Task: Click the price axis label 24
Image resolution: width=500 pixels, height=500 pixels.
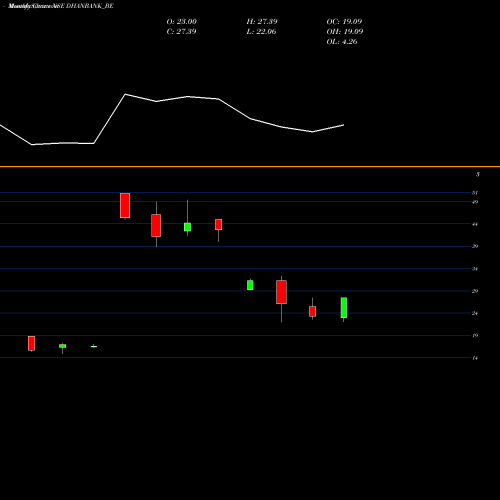Action: pos(475,313)
